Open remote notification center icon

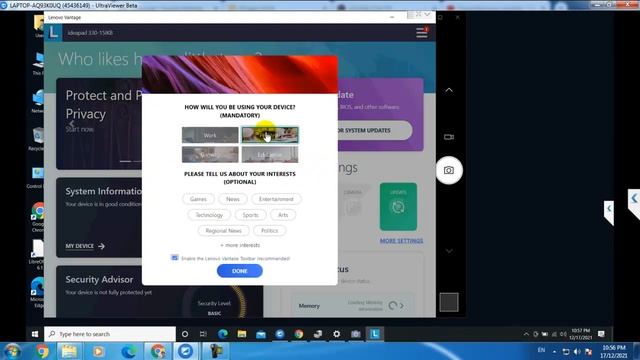tap(601, 334)
